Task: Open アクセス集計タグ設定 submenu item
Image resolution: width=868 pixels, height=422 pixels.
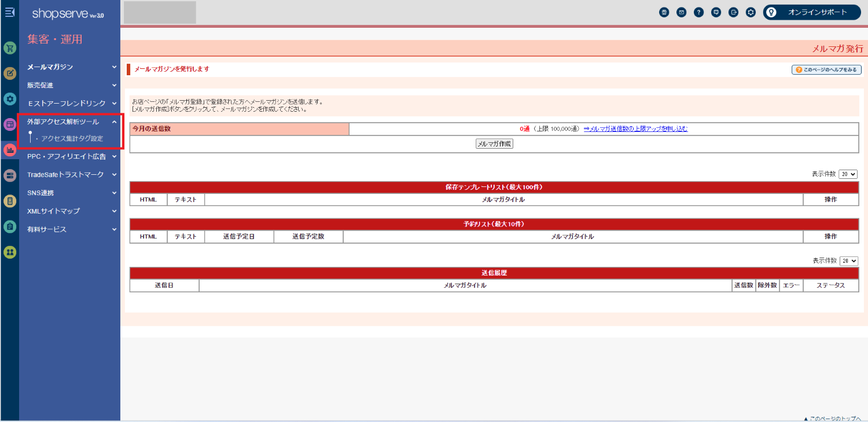Action: coord(72,139)
